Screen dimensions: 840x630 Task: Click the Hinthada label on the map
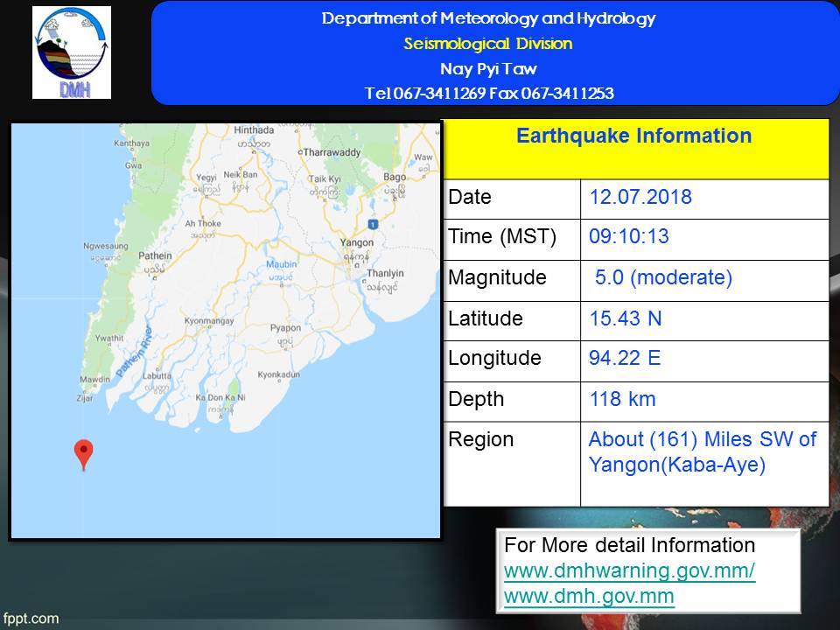click(x=254, y=130)
